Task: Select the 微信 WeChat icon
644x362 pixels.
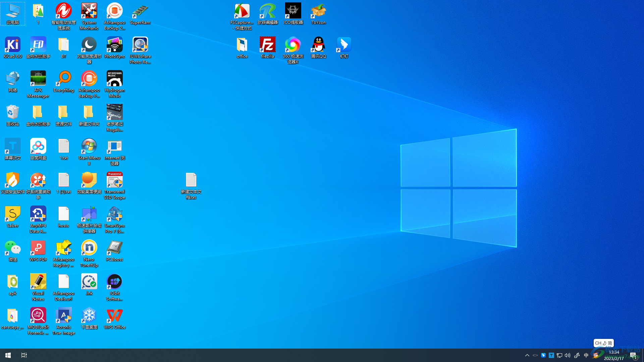Action: (x=13, y=251)
